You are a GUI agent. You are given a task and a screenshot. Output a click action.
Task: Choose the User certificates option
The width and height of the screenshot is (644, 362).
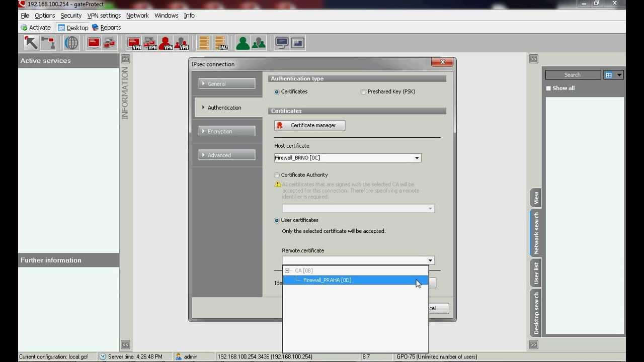(x=277, y=220)
